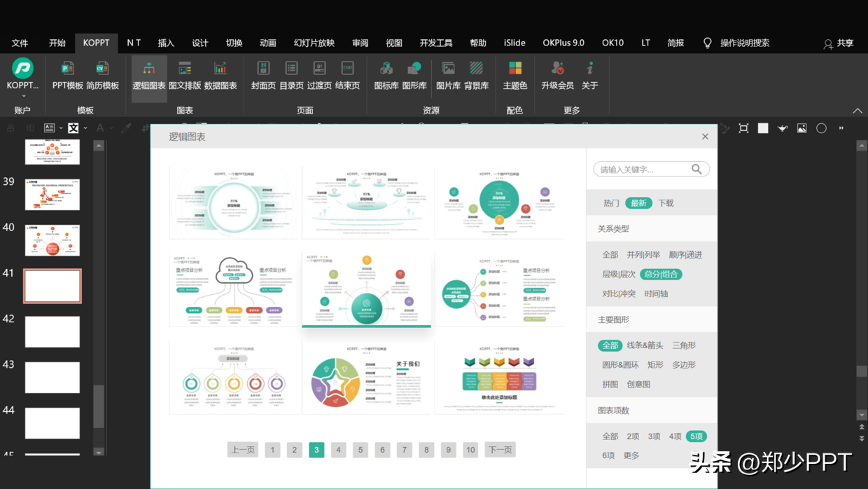Click the picture icon in quick toolbar

[x=801, y=128]
